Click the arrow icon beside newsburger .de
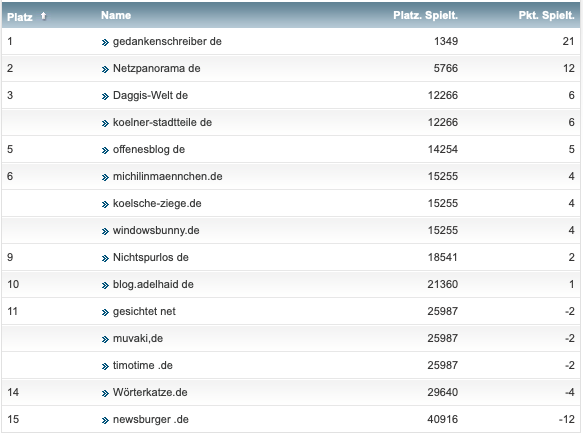Image resolution: width=583 pixels, height=436 pixels. [x=105, y=420]
